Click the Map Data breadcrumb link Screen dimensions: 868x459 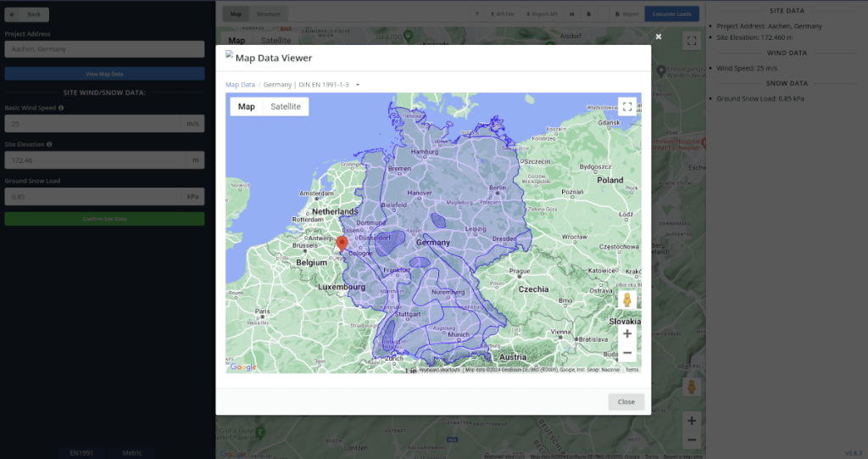[x=240, y=85]
